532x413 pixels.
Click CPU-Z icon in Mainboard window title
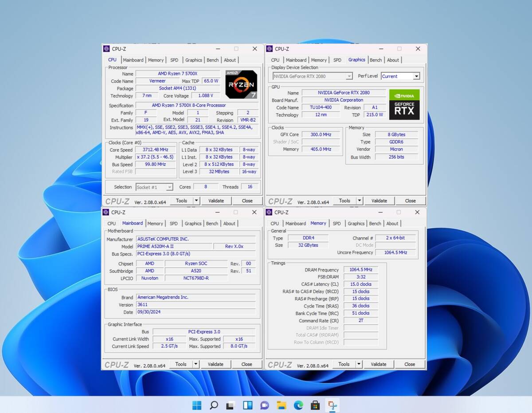click(x=106, y=212)
